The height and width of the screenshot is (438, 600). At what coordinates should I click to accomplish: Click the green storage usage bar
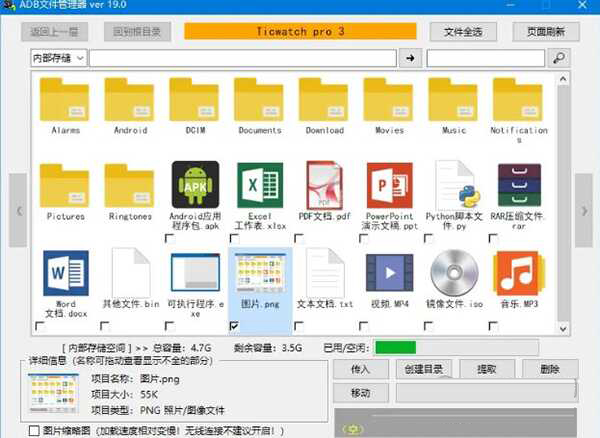(x=396, y=348)
